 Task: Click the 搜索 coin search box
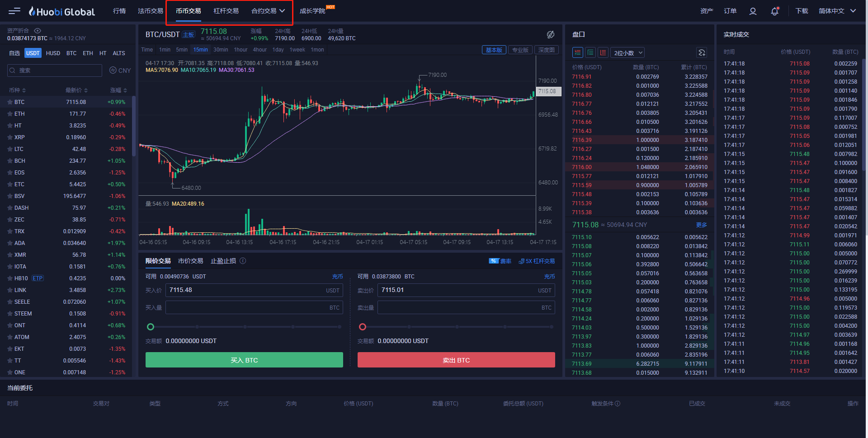click(55, 71)
